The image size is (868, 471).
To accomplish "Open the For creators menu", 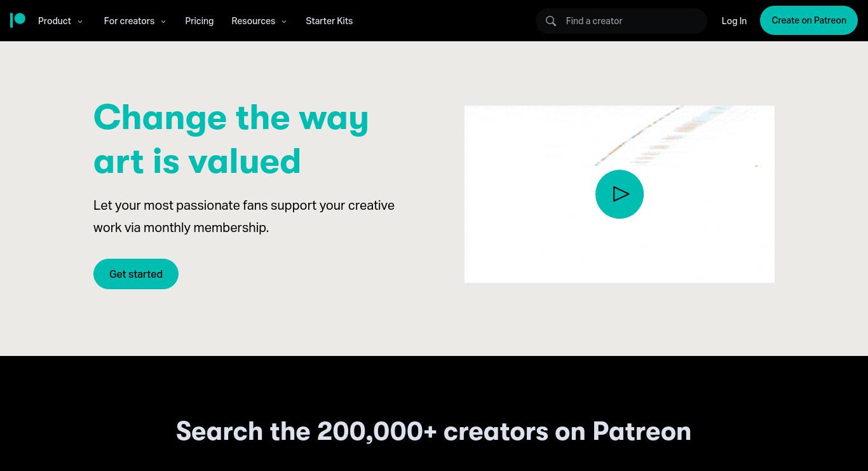I will click(x=129, y=21).
